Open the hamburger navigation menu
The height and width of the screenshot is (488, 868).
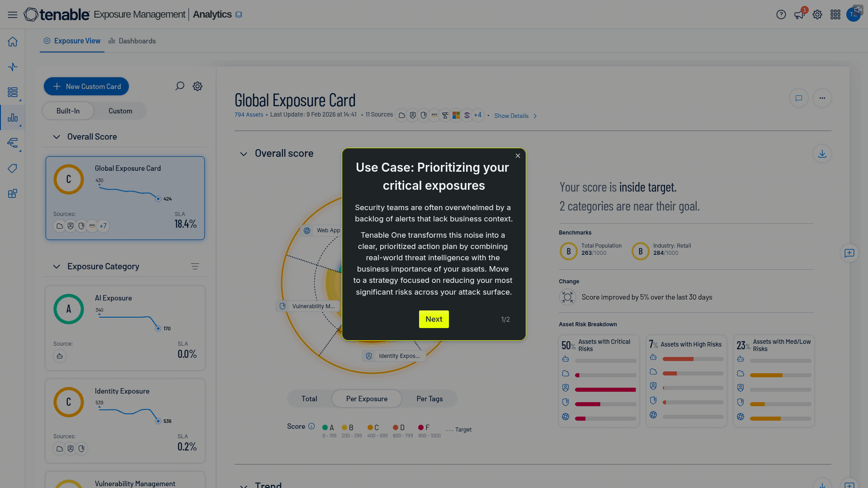point(13,14)
